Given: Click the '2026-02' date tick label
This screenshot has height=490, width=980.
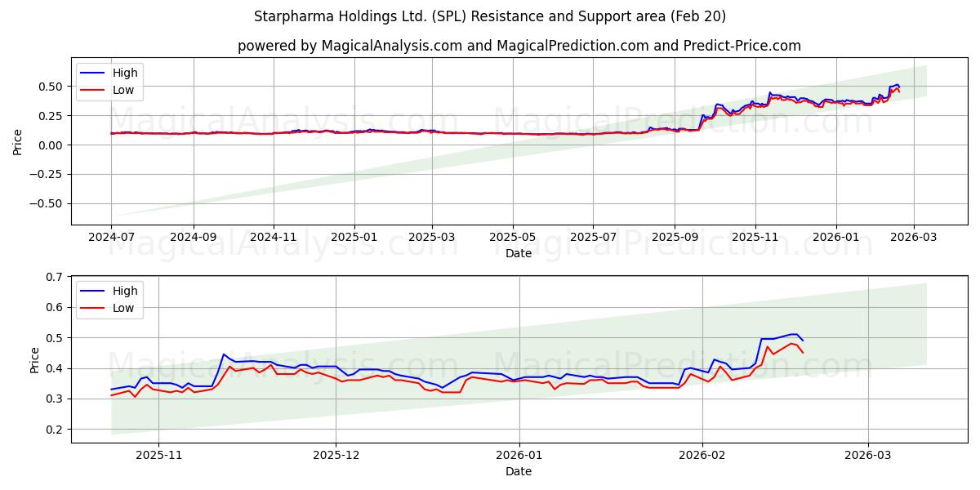Looking at the screenshot, I should pyautogui.click(x=703, y=455).
